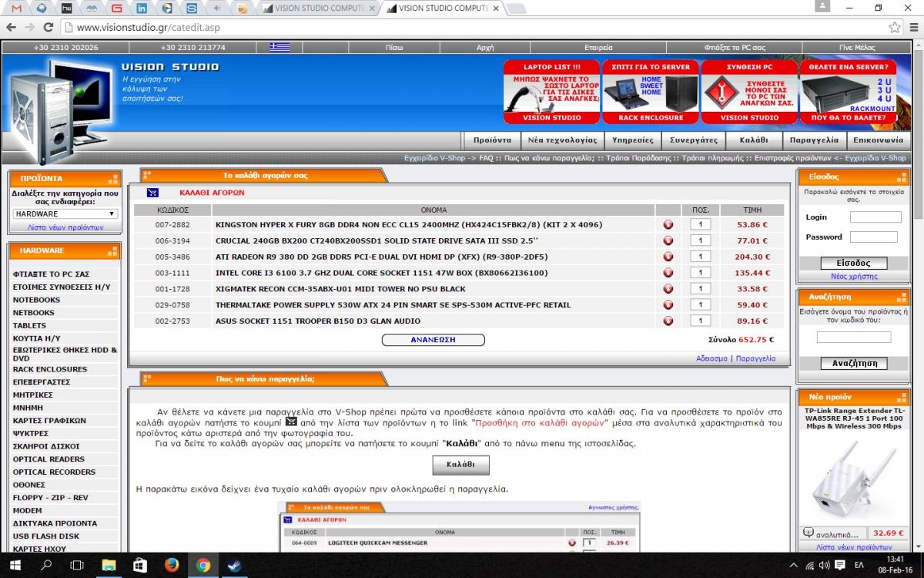Go back in browser history

coord(10,27)
